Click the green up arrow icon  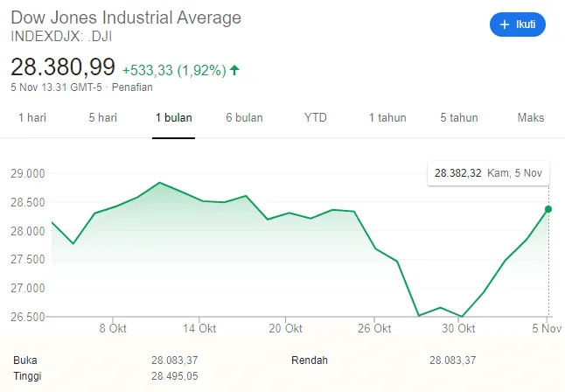coord(234,70)
